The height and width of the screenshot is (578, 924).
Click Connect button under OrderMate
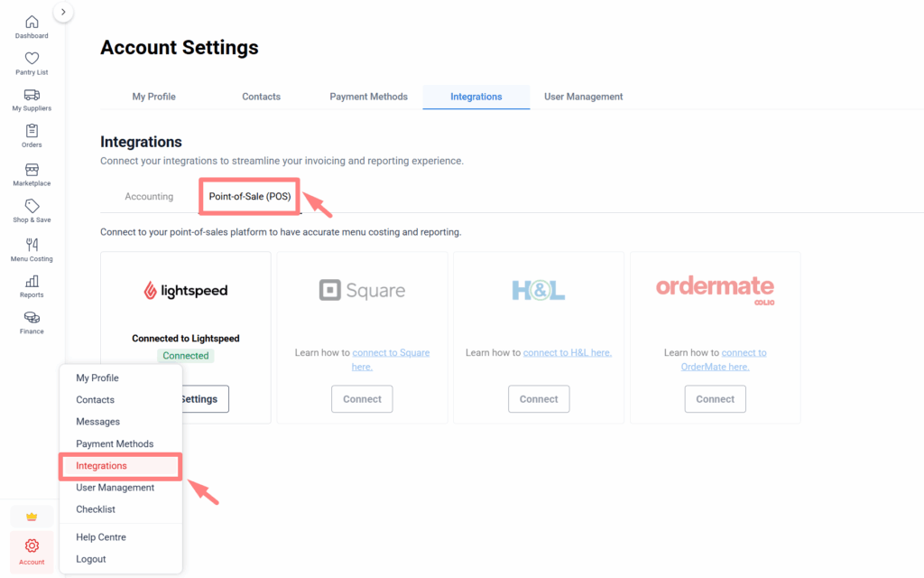tap(715, 398)
